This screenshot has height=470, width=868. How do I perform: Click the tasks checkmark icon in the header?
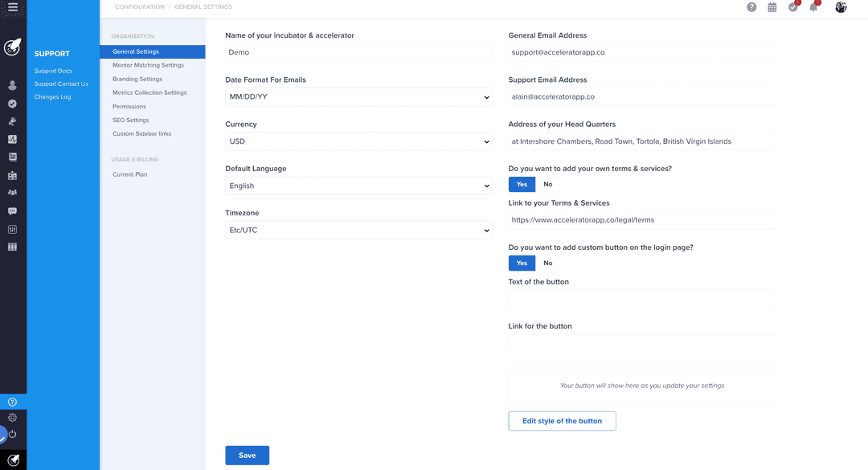point(793,7)
